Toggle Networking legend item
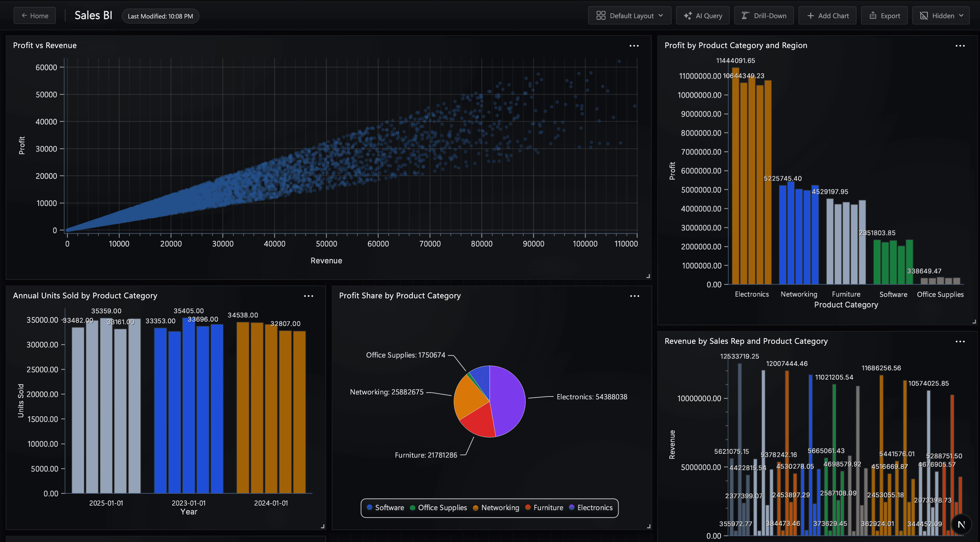Image resolution: width=980 pixels, height=542 pixels. 496,508
